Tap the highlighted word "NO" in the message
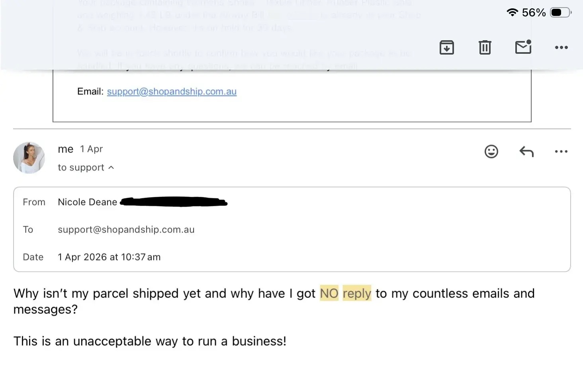 click(329, 293)
